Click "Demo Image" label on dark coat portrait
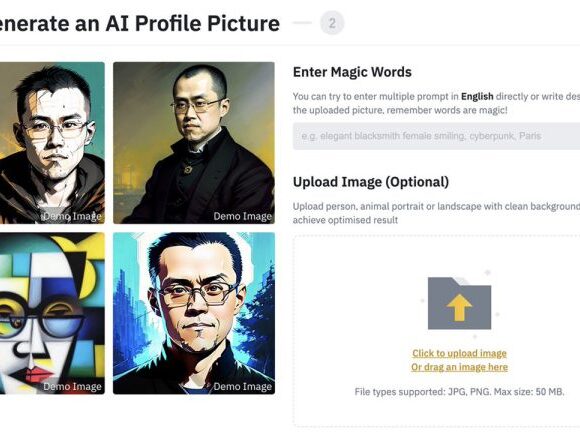This screenshot has height=432, width=580. (x=243, y=216)
